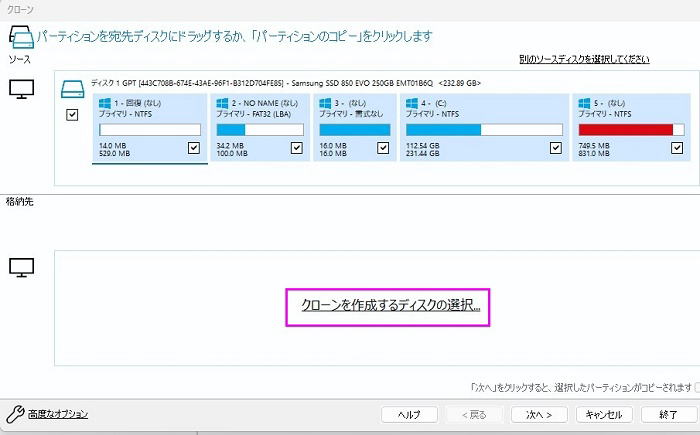
Task: Uncheck the partition 2 FAT32 checkbox
Action: pyautogui.click(x=296, y=148)
